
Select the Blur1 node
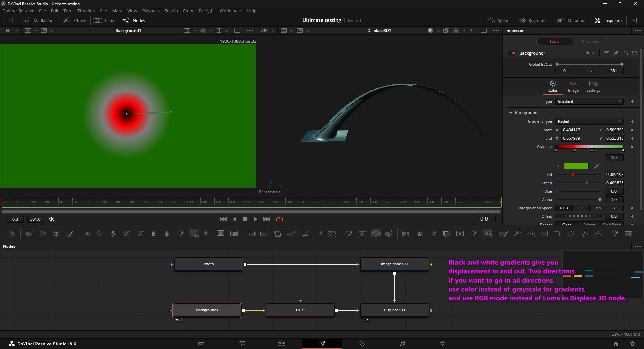[x=300, y=310]
